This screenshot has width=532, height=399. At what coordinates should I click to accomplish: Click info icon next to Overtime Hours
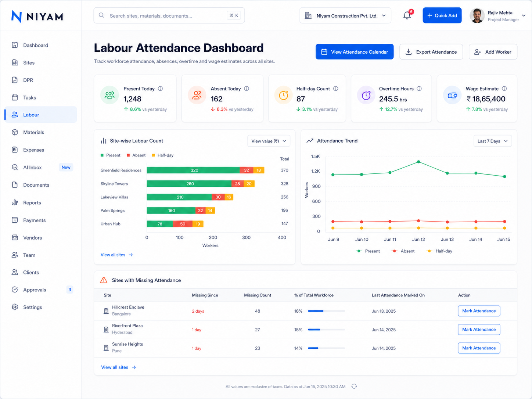click(419, 89)
